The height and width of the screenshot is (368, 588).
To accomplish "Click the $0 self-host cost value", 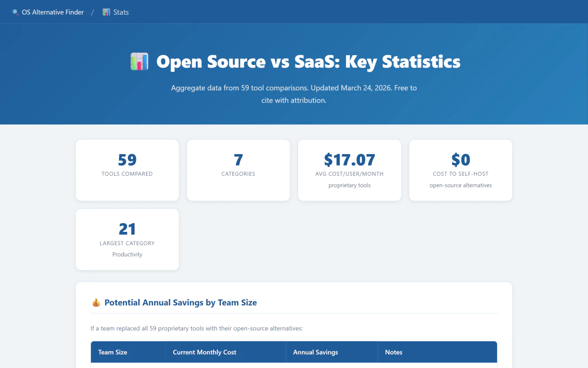I will (461, 160).
